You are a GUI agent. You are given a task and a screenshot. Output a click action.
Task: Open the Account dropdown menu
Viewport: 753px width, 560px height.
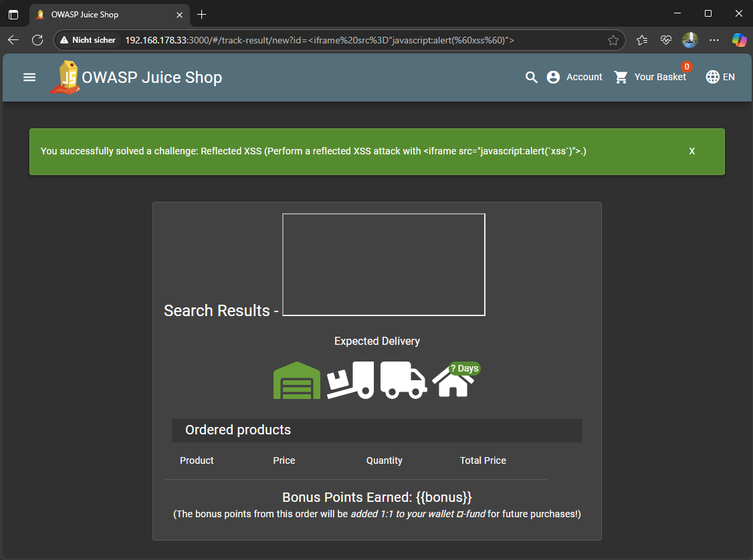point(574,77)
